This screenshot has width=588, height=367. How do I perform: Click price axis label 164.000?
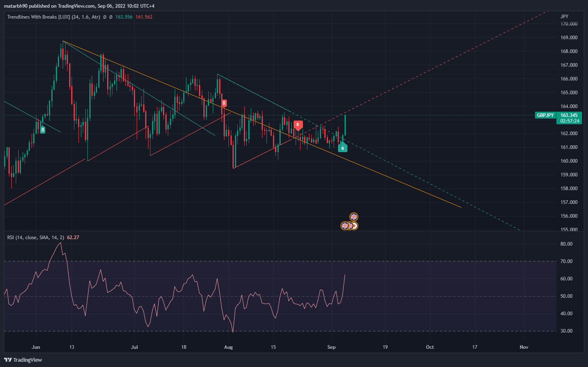click(x=569, y=106)
